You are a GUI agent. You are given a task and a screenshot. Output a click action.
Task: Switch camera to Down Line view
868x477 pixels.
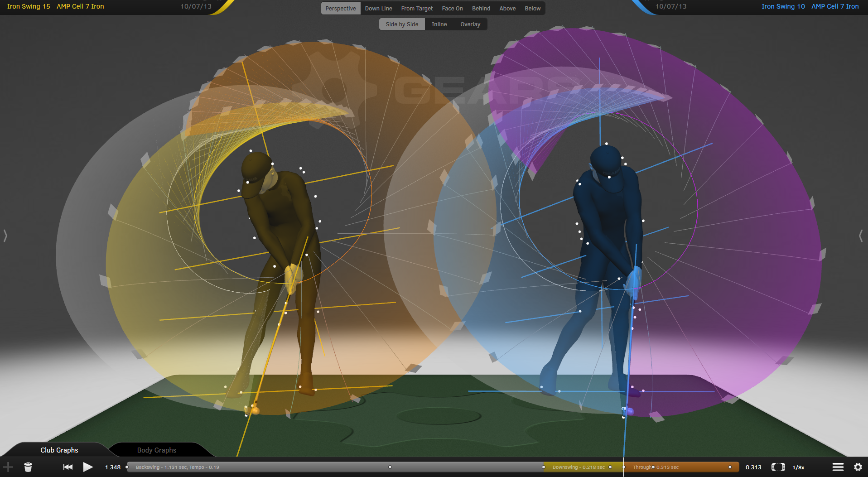(378, 8)
